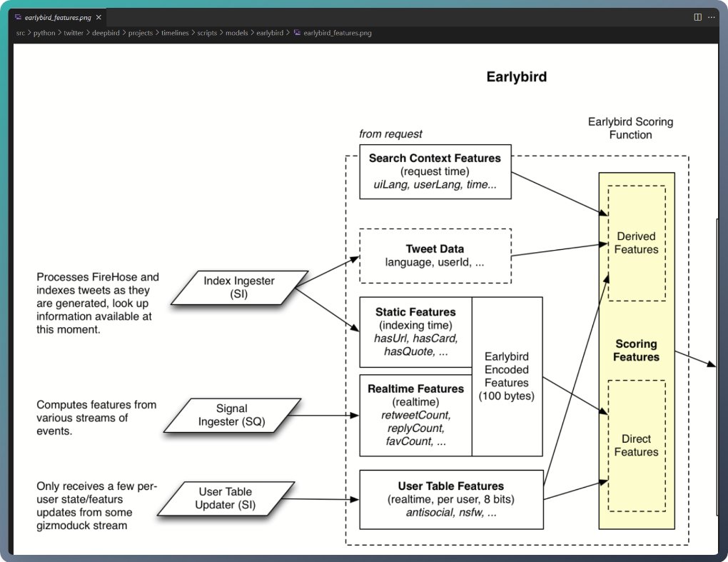Click the 'Search Context Features' heading
Image resolution: width=728 pixels, height=562 pixels.
pos(435,158)
